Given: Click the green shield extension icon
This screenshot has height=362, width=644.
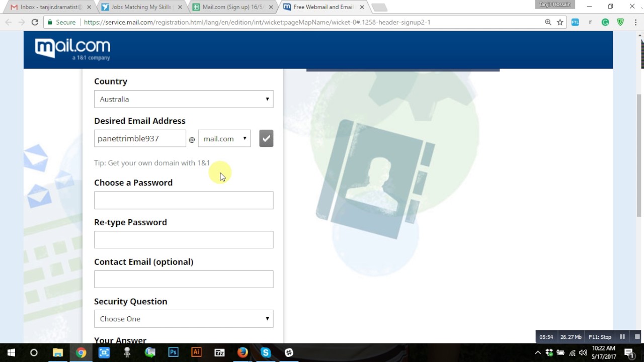Looking at the screenshot, I should (620, 22).
